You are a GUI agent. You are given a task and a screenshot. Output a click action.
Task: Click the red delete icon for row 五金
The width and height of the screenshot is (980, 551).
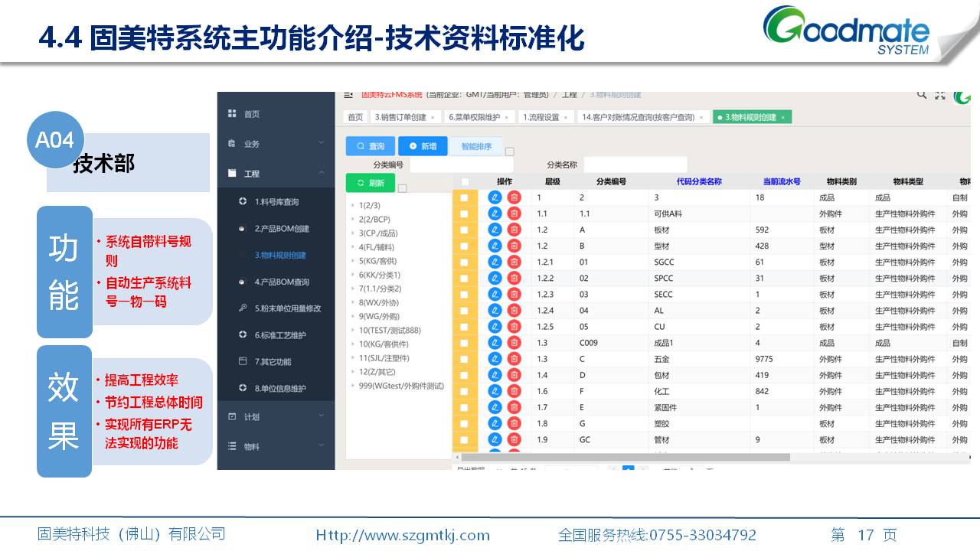(514, 359)
